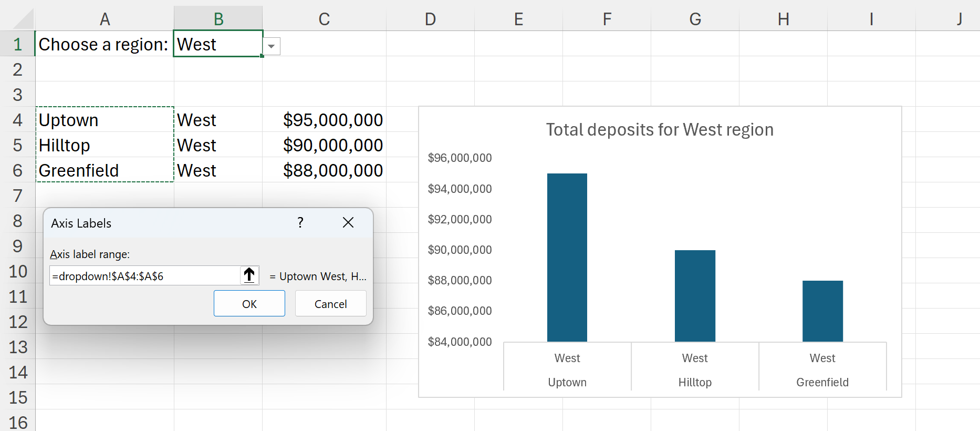Screen dimensions: 980x431
Task: Open the region dropdown arrow beside B1
Action: (271, 46)
